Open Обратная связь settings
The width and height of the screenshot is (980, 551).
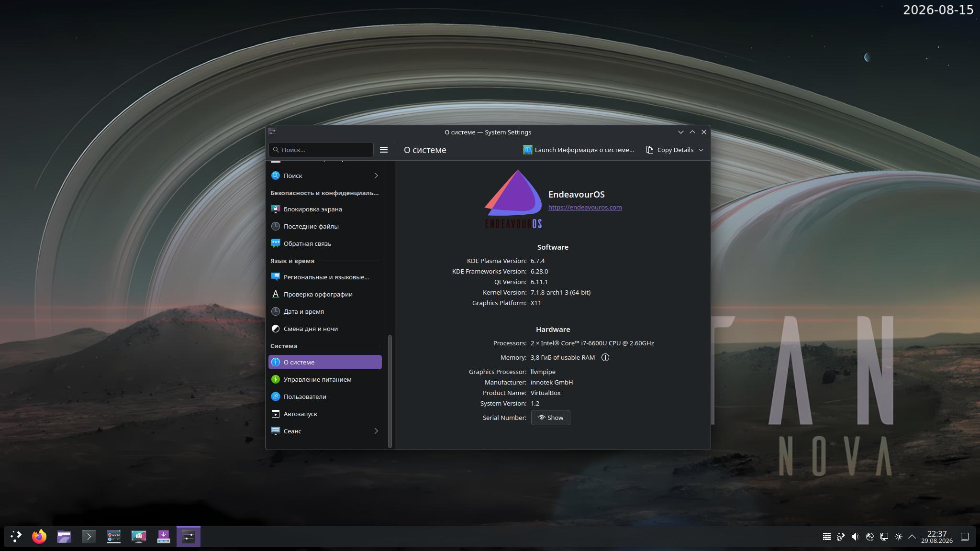click(x=325, y=243)
